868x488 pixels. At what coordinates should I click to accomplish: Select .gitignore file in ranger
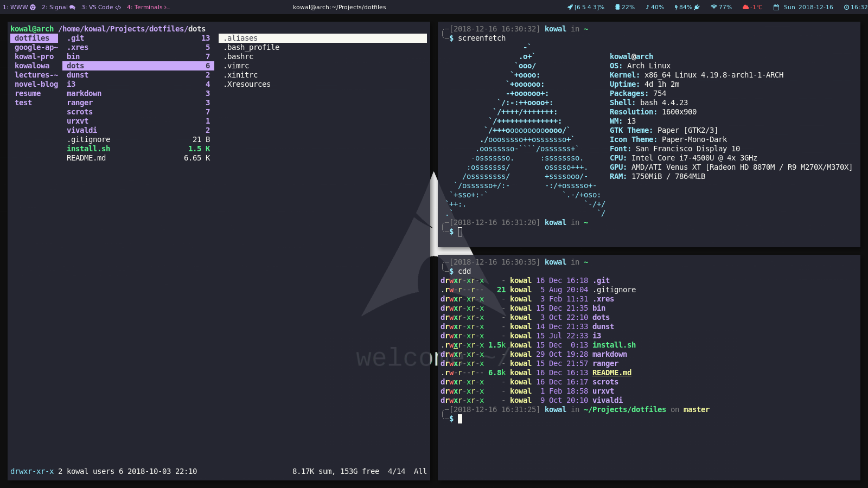tap(138, 139)
